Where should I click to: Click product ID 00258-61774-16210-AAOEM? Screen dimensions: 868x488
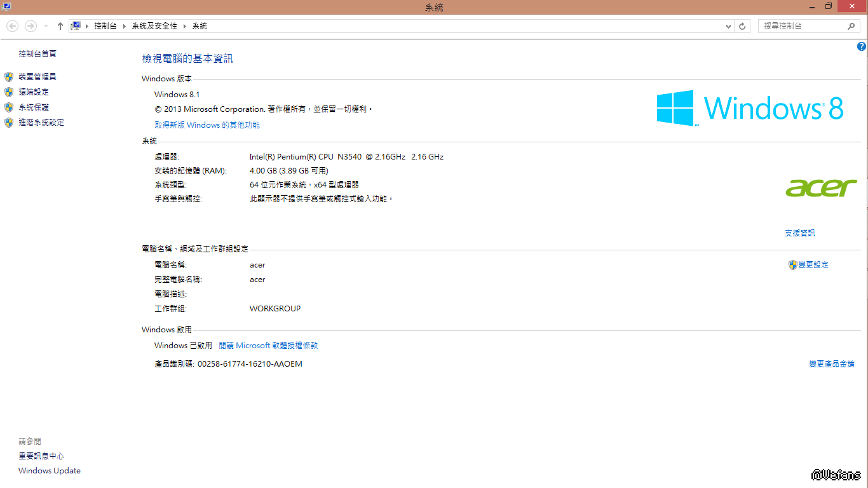pos(250,364)
